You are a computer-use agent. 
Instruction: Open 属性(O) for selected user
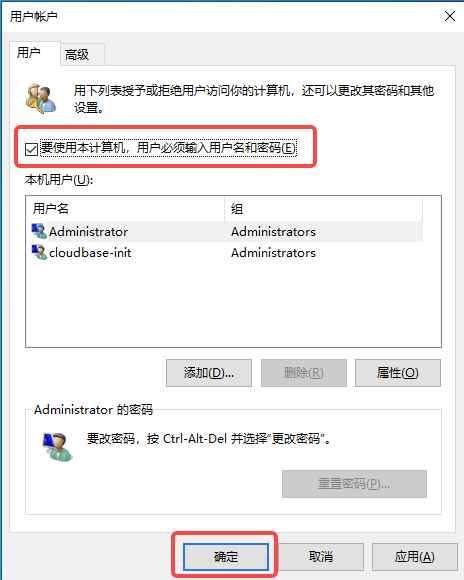pyautogui.click(x=398, y=373)
